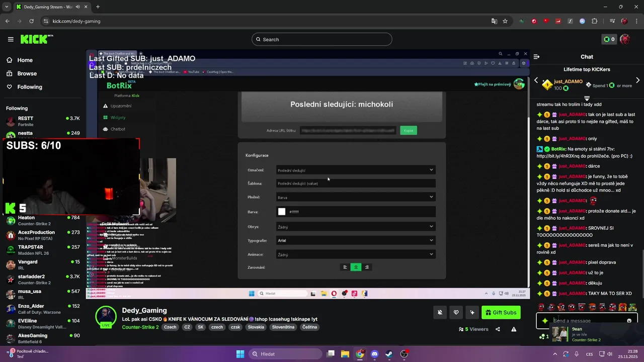Screen dimensions: 644x362
Task: Translate this page from address bar
Action: (494, 21)
